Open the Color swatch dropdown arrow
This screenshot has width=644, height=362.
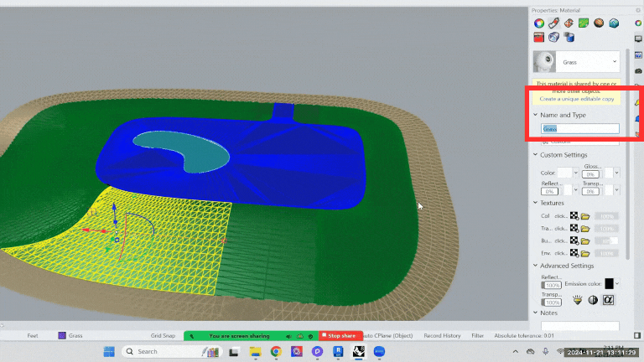click(575, 173)
